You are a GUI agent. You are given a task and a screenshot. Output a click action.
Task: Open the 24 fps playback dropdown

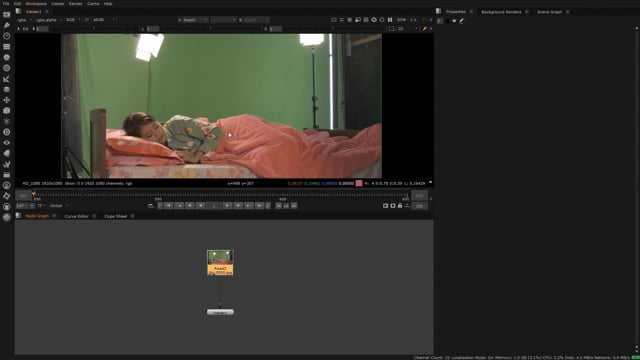[24, 206]
